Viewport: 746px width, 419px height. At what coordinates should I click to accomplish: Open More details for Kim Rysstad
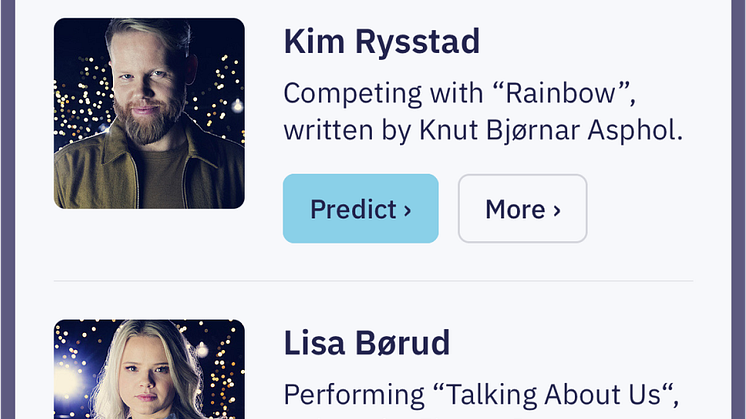tap(522, 208)
